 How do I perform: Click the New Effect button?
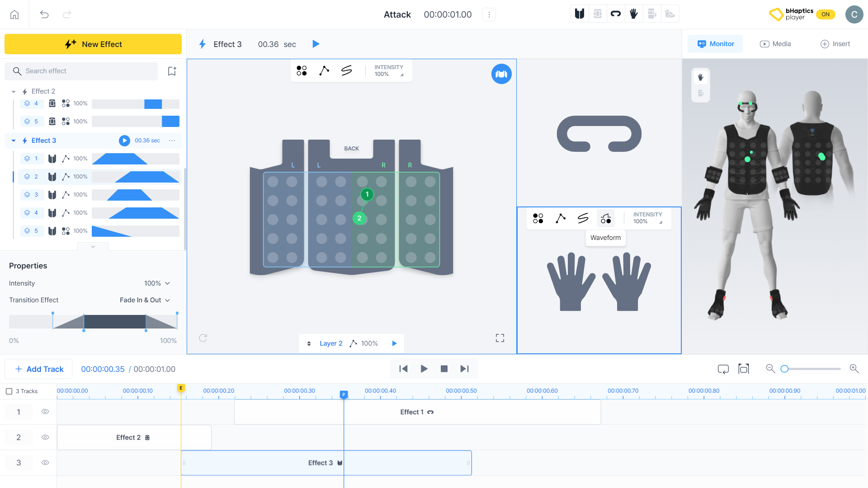[93, 44]
